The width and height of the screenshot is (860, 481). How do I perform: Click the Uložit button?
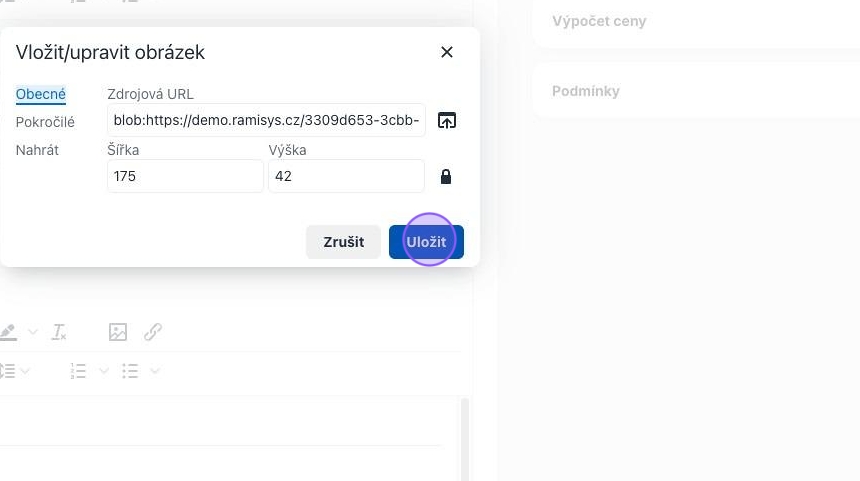click(426, 242)
